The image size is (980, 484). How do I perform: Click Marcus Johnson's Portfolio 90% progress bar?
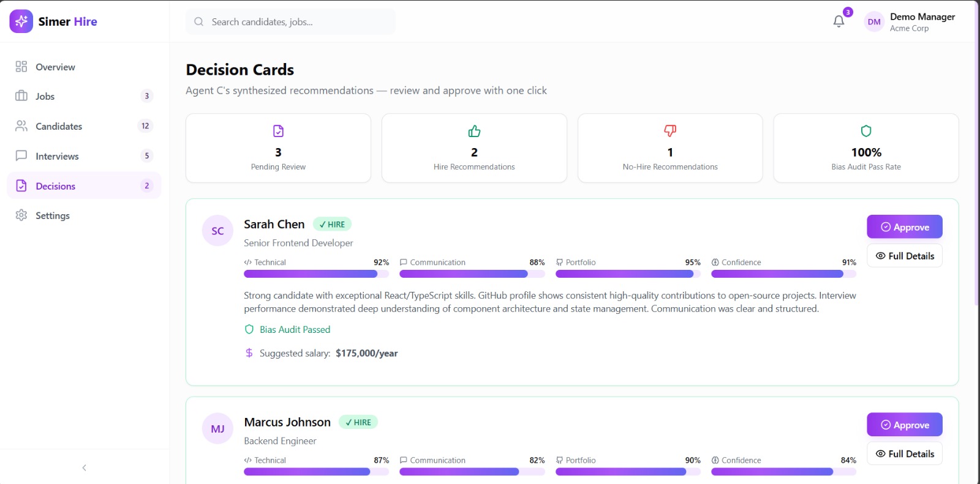coord(628,472)
